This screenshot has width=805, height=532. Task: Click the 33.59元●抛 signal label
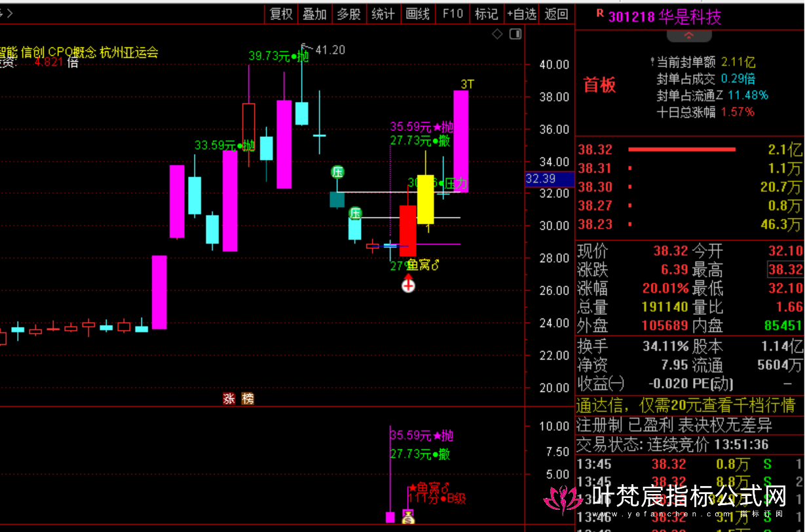click(x=225, y=145)
